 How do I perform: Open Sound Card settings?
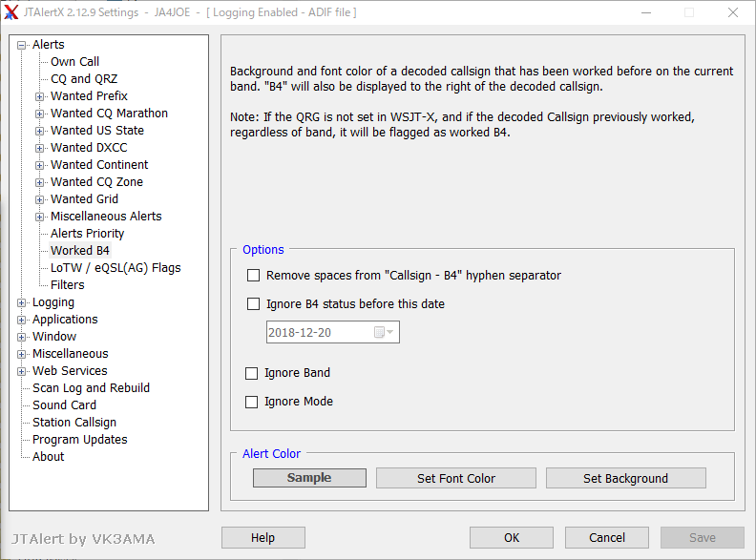(64, 405)
